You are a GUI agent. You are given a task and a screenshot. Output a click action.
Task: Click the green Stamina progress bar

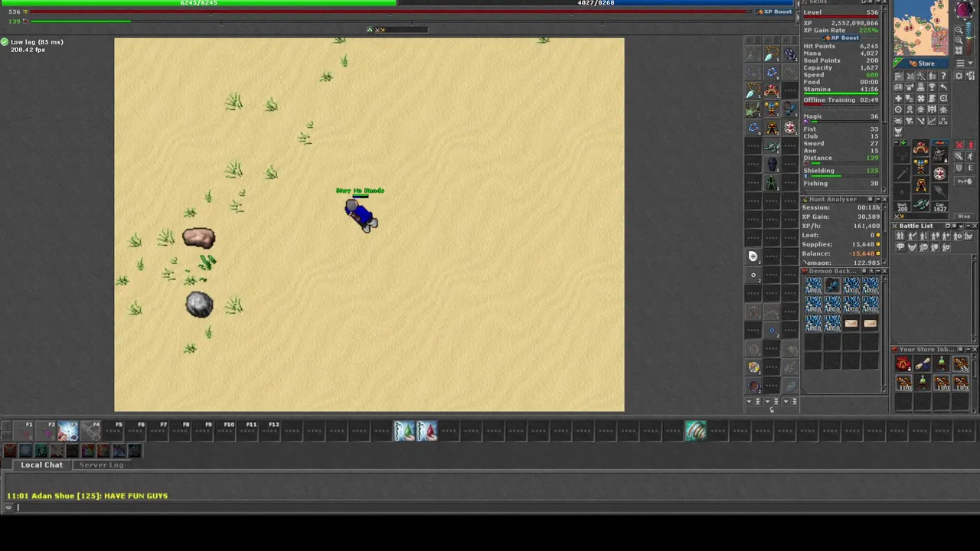tap(841, 93)
